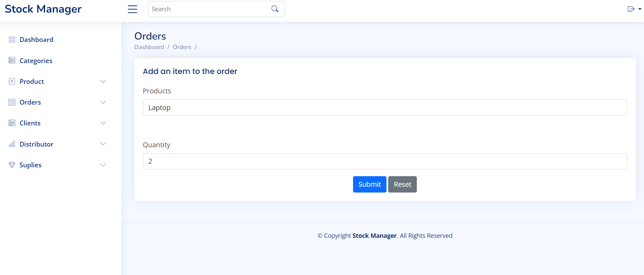Click the Stock Manager footer link

click(x=374, y=236)
